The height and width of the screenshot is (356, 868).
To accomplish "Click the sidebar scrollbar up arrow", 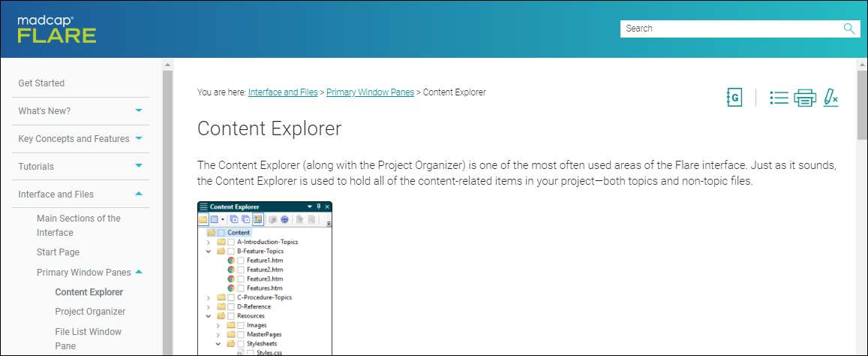I will click(168, 65).
